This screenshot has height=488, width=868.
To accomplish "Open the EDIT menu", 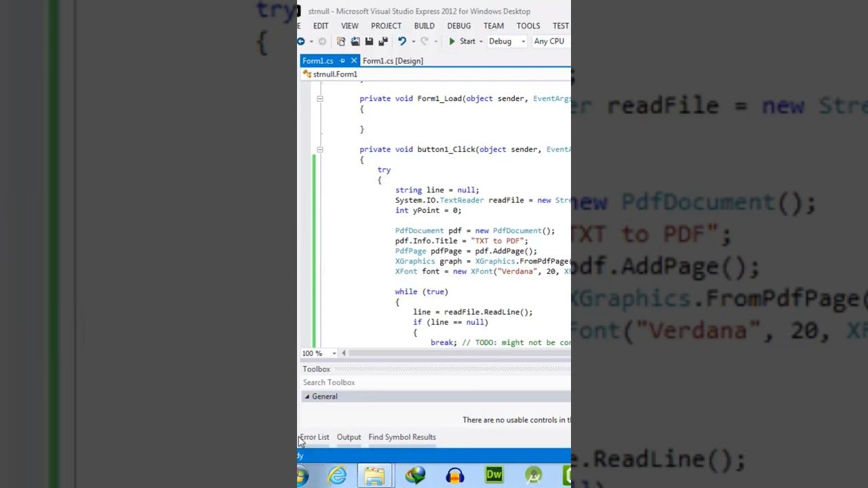I will (321, 26).
